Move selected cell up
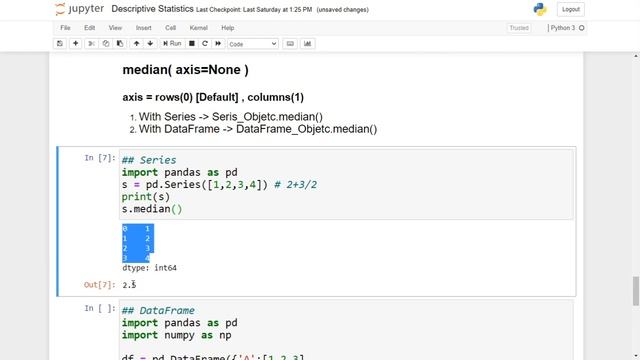Image resolution: width=640 pixels, height=360 pixels. pyautogui.click(x=136, y=44)
